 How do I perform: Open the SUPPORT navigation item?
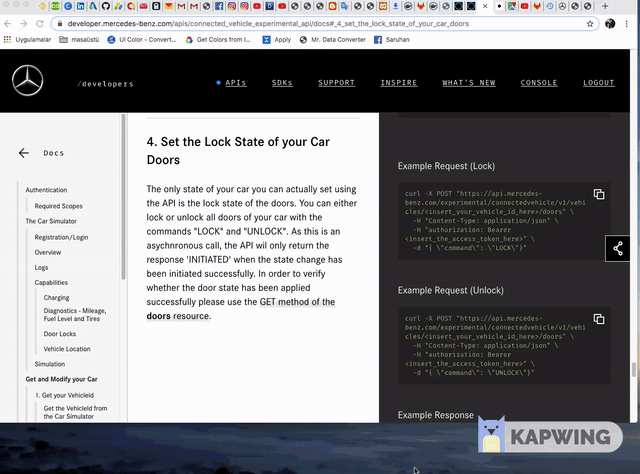click(x=336, y=82)
